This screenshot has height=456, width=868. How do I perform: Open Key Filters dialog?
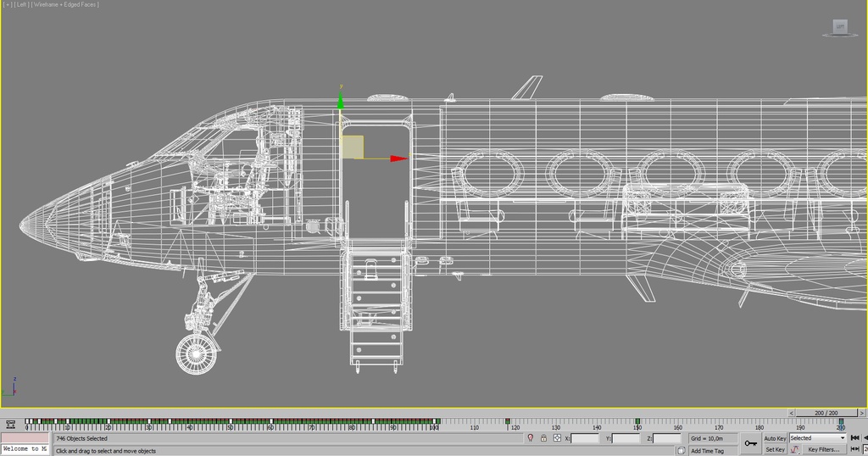(823, 450)
